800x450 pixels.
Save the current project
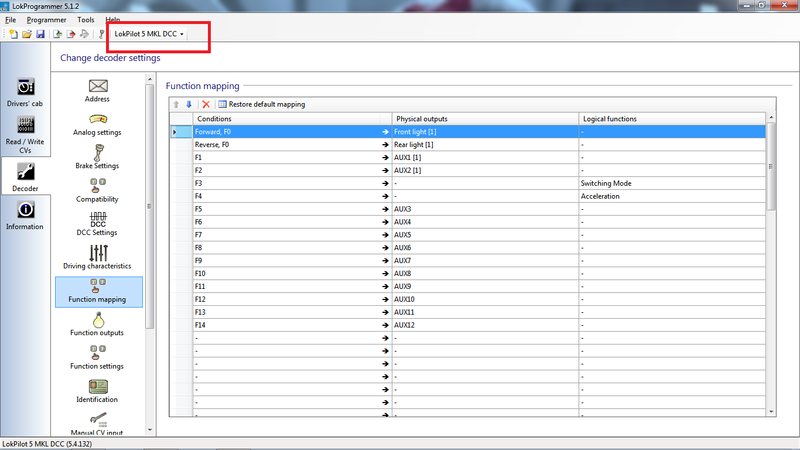(40, 34)
